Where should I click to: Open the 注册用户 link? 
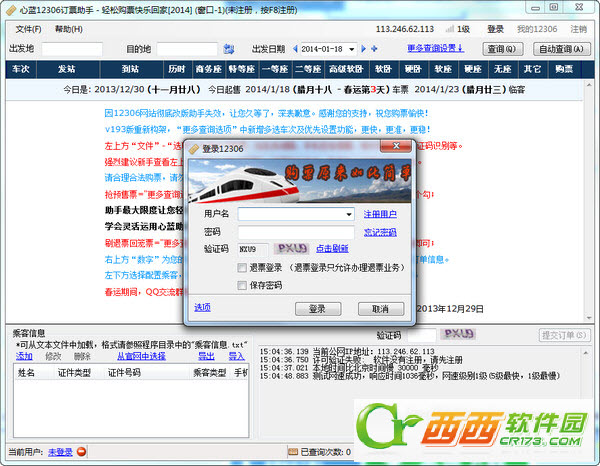380,214
